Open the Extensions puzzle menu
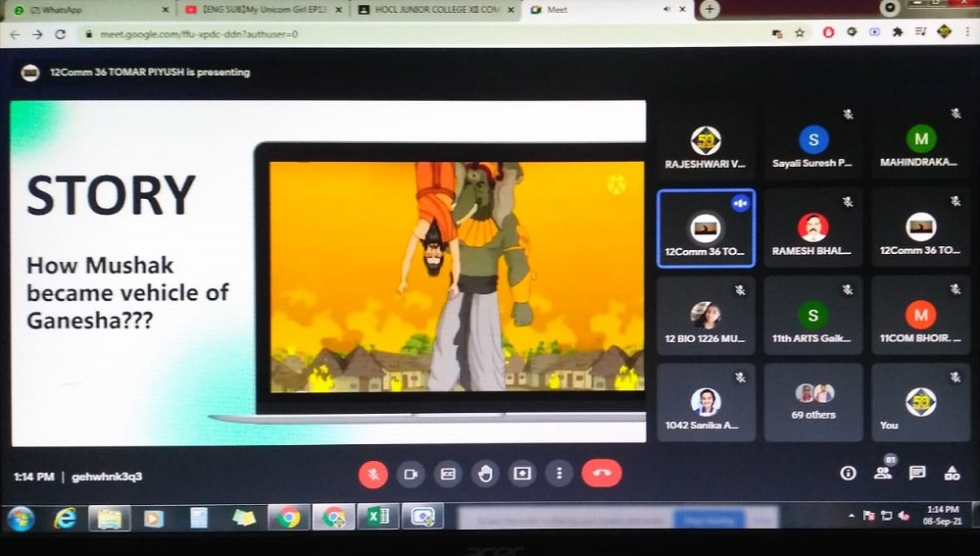The width and height of the screenshot is (980, 556). tap(898, 32)
